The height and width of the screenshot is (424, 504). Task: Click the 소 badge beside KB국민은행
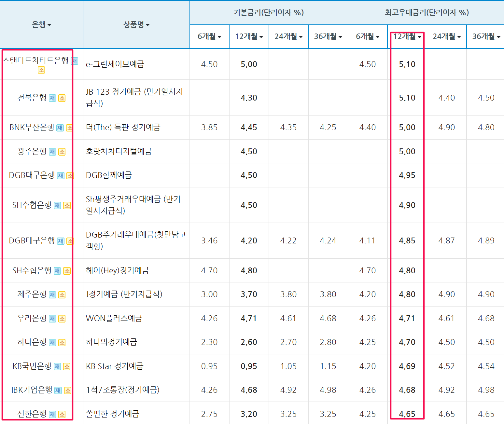pos(67,366)
